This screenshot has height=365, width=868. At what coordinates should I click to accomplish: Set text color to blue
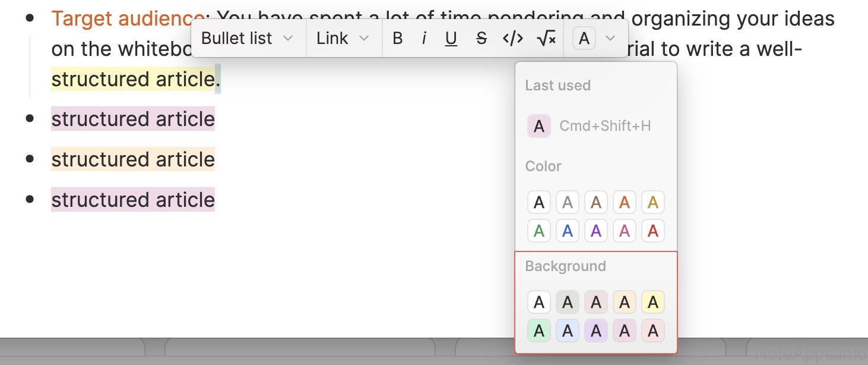point(568,231)
